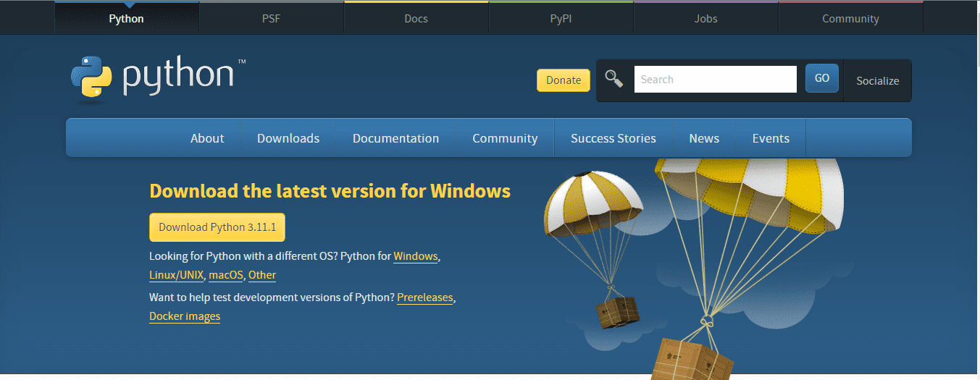Click the Python logo icon

91,76
